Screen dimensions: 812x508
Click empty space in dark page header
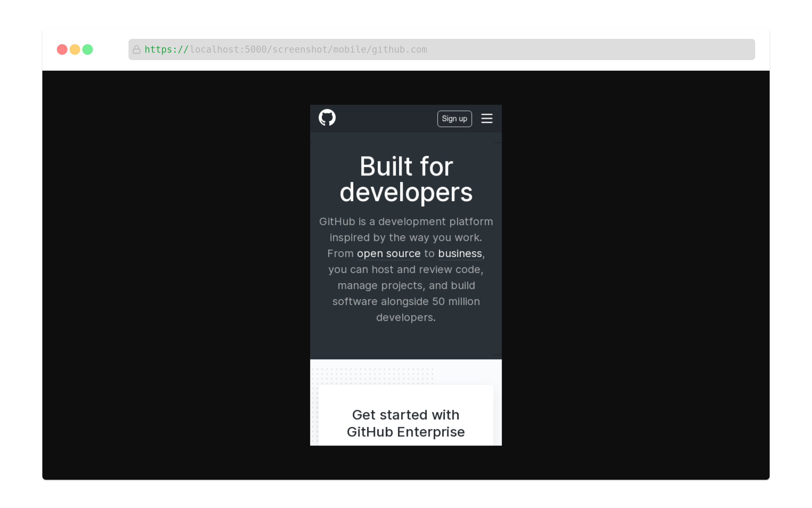(385, 119)
